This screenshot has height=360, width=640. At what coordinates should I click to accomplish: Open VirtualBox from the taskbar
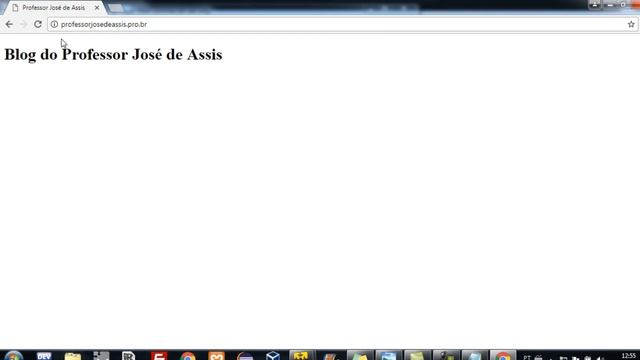(273, 356)
